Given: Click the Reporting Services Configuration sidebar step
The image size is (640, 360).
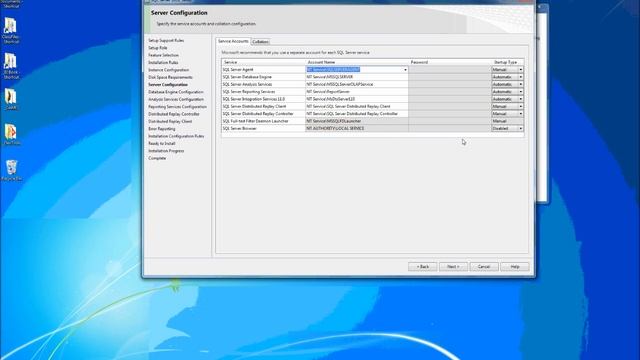Looking at the screenshot, I should point(177,107).
